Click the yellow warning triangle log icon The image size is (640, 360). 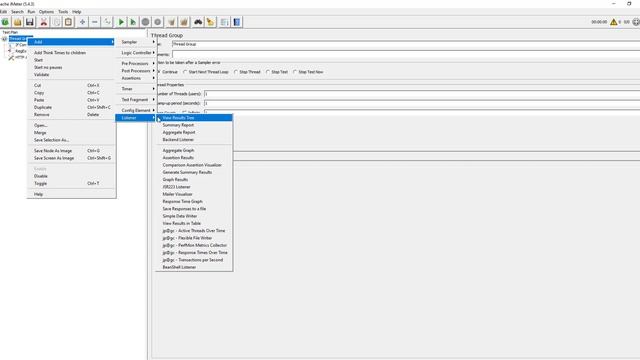[x=613, y=22]
